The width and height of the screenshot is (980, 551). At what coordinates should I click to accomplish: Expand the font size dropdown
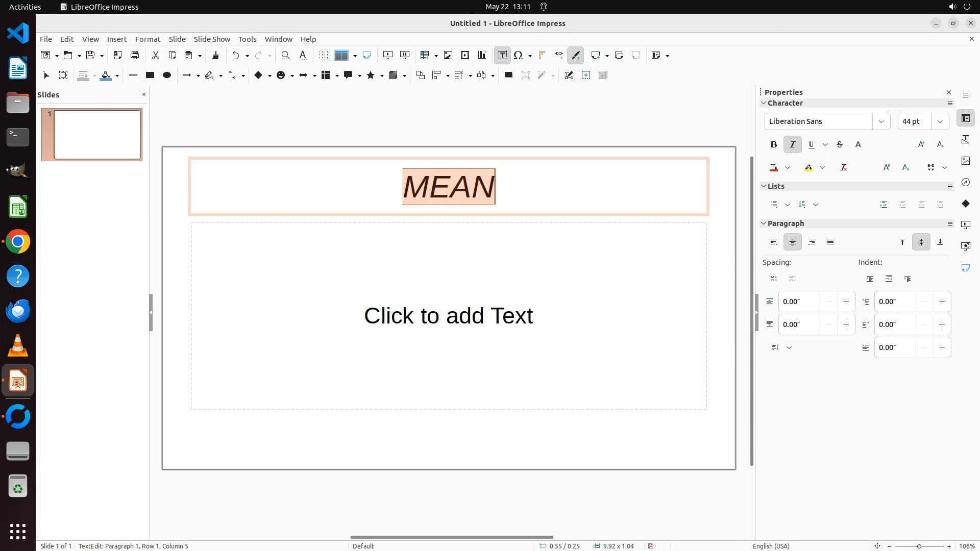[x=940, y=121]
